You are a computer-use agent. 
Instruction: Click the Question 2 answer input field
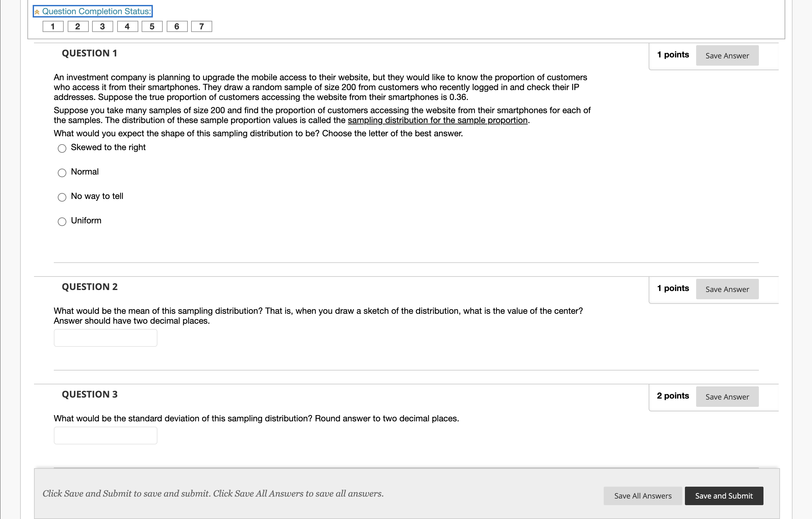[x=105, y=337]
